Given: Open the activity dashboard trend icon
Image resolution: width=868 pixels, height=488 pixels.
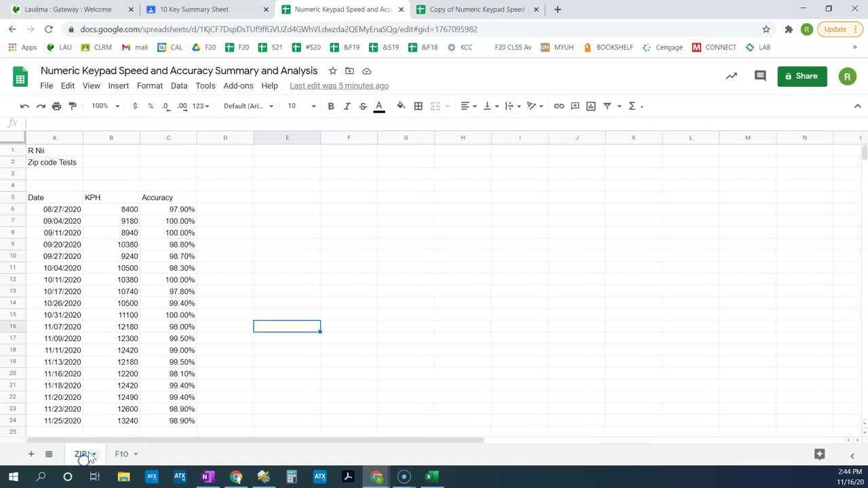Looking at the screenshot, I should click(731, 77).
